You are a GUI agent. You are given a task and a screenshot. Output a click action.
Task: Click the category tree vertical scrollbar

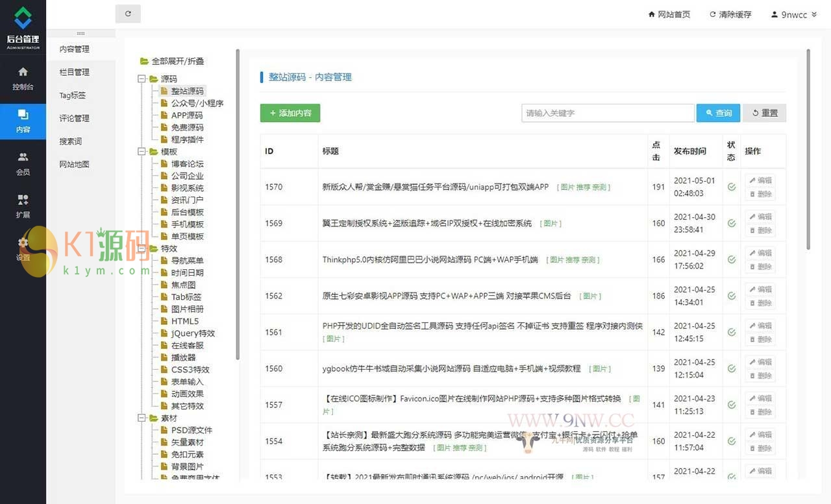coord(238,195)
